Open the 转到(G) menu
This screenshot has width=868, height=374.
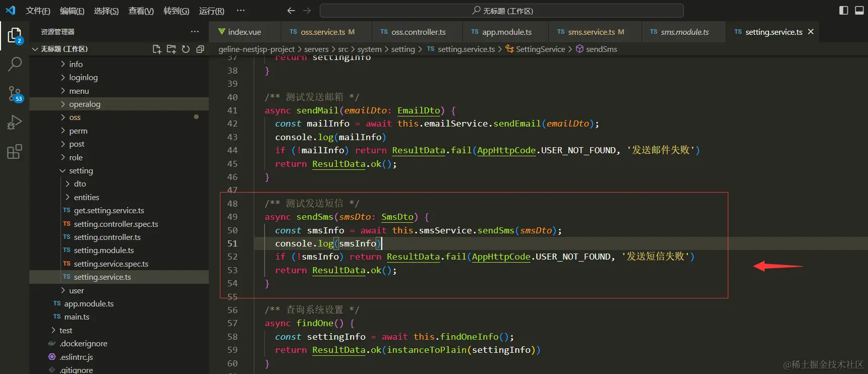[x=177, y=11]
